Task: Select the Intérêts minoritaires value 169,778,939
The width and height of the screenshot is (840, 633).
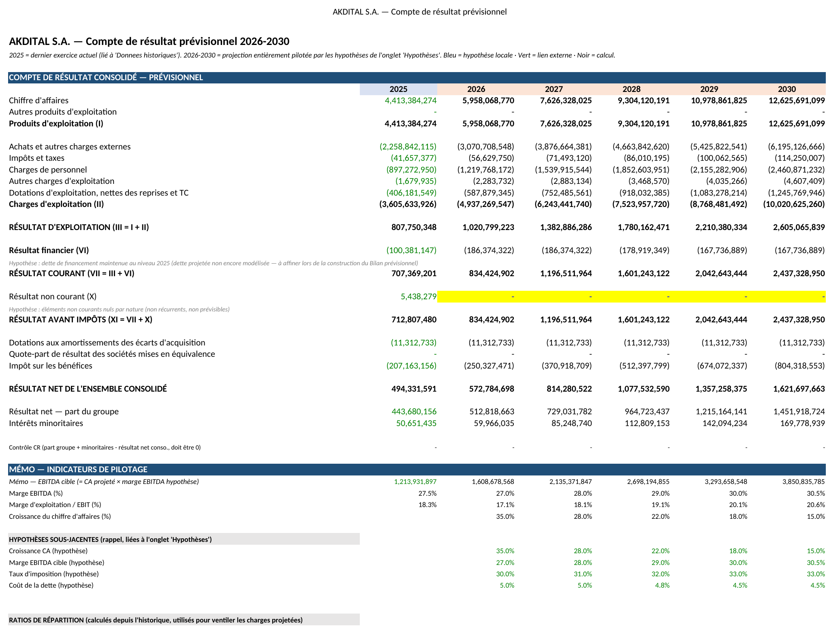Action: [x=802, y=423]
